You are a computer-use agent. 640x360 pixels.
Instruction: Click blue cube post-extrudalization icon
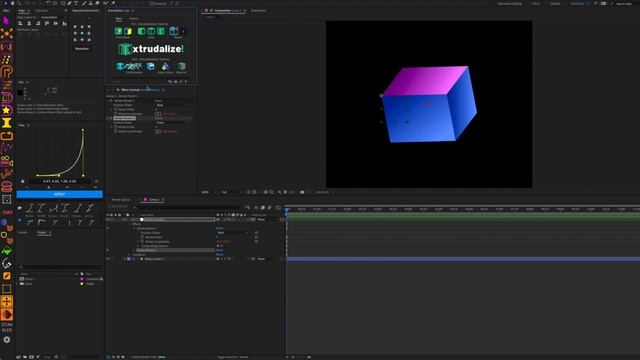(x=151, y=67)
